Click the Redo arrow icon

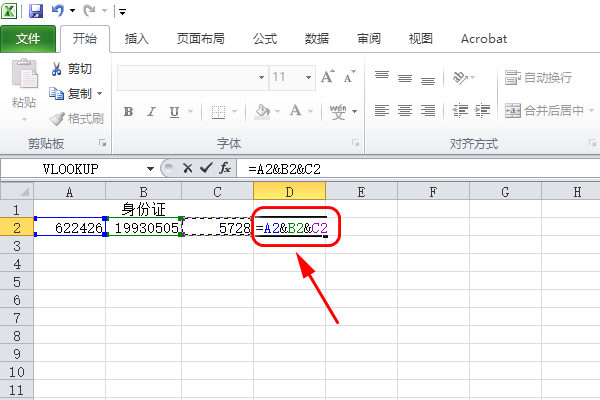click(x=89, y=11)
